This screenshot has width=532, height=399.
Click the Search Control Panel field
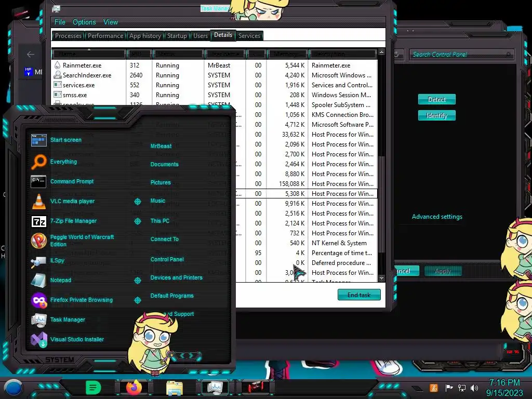pyautogui.click(x=461, y=54)
